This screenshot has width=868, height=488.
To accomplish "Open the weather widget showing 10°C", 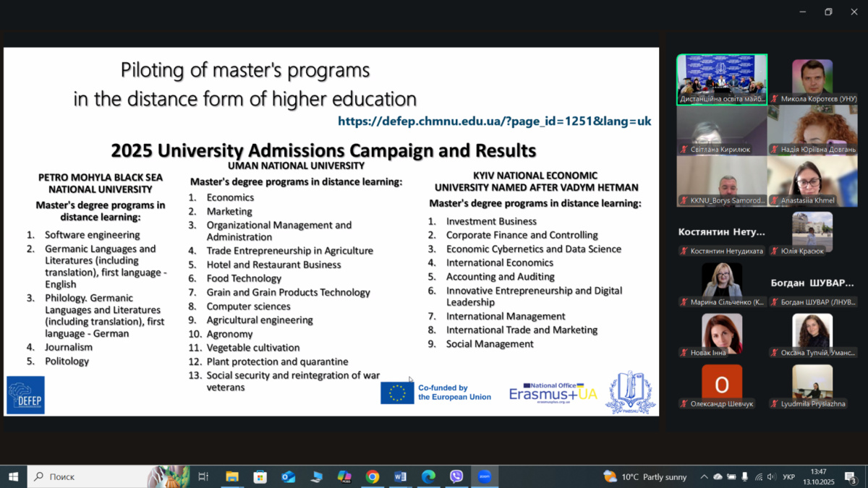I will pos(645,477).
